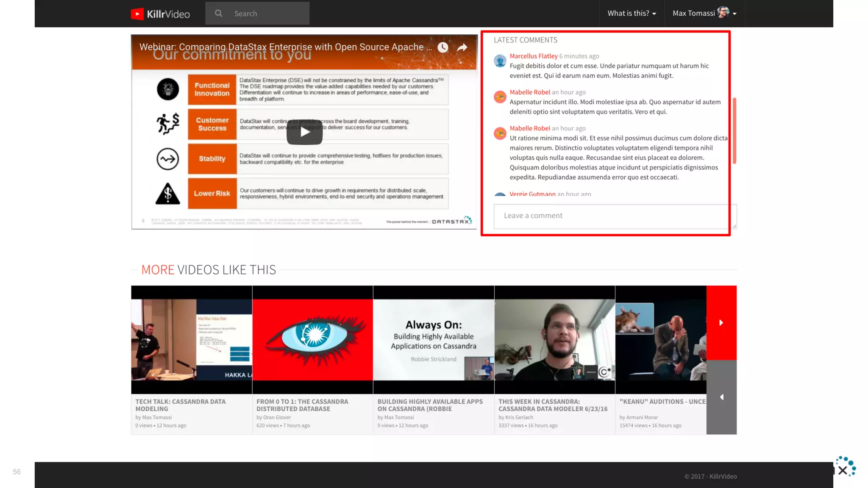
Task: Click the next arrow in video carousel
Action: click(721, 323)
